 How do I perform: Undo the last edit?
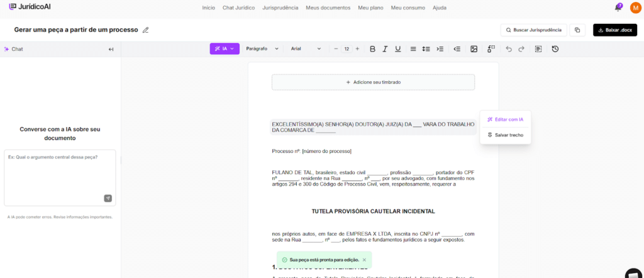(509, 49)
